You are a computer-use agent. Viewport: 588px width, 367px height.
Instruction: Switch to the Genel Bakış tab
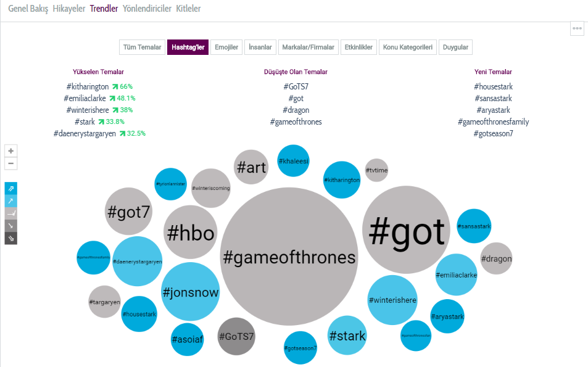click(x=28, y=9)
